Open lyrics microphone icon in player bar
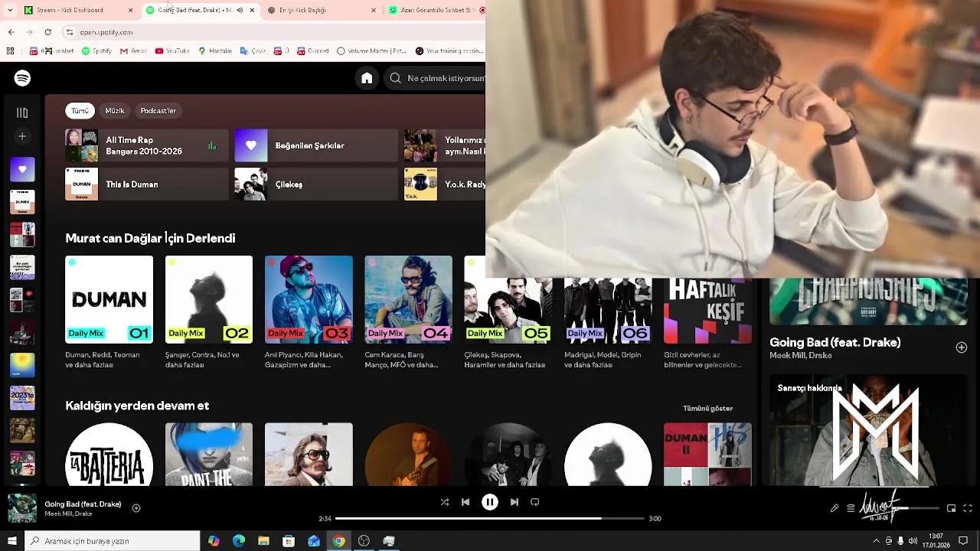980x551 pixels. click(835, 508)
